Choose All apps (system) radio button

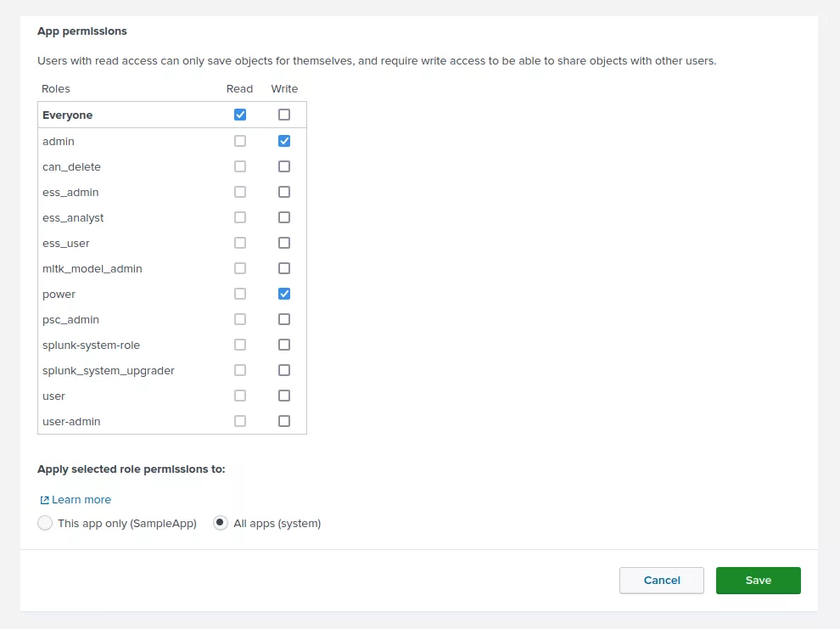pos(221,524)
